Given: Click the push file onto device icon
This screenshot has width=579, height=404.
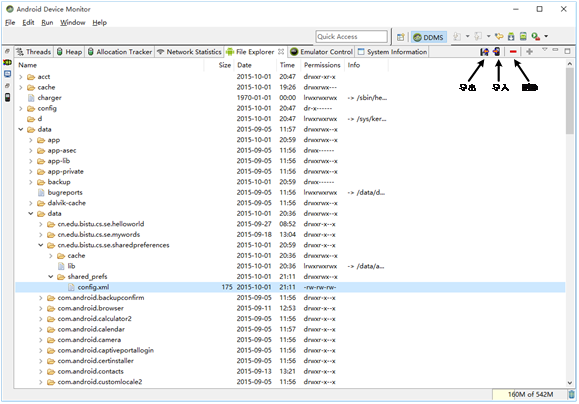Looking at the screenshot, I should (x=497, y=52).
